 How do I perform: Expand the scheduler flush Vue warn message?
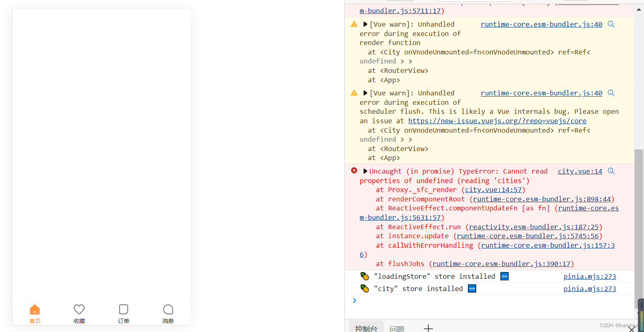click(x=365, y=93)
